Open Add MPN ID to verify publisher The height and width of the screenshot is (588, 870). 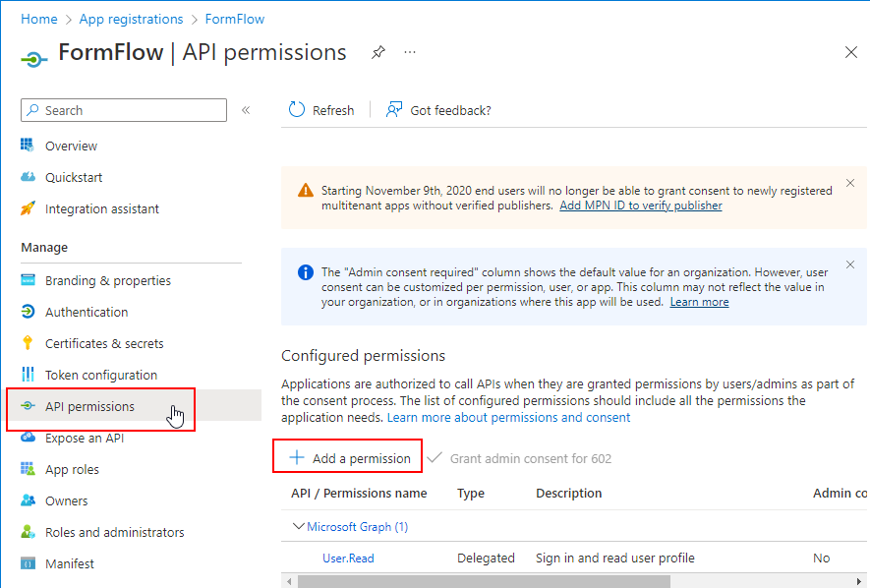point(640,206)
